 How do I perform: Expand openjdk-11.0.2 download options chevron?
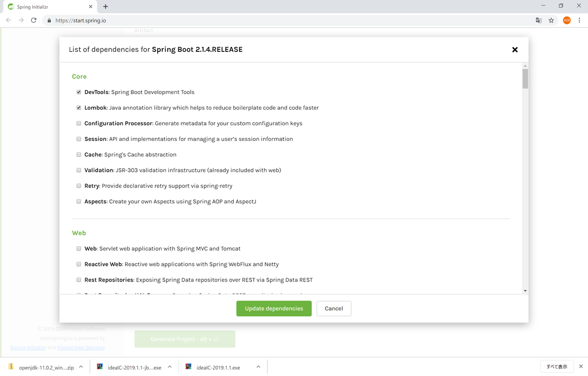81,367
